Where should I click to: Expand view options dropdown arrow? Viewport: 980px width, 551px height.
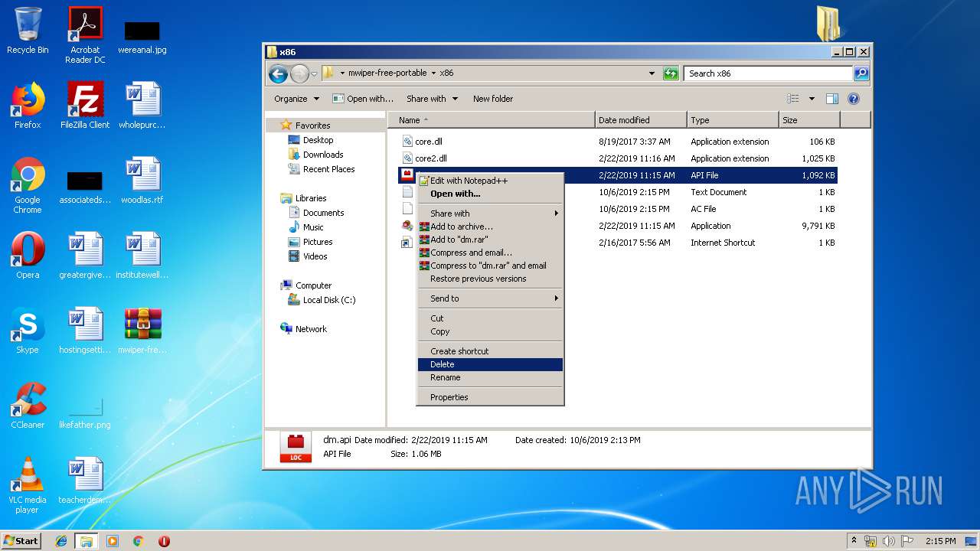click(812, 99)
